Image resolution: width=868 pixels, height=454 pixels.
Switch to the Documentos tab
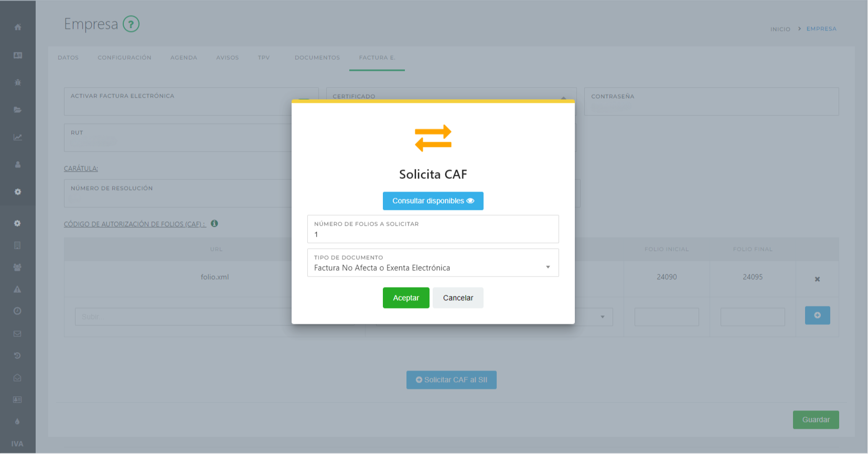click(x=317, y=58)
